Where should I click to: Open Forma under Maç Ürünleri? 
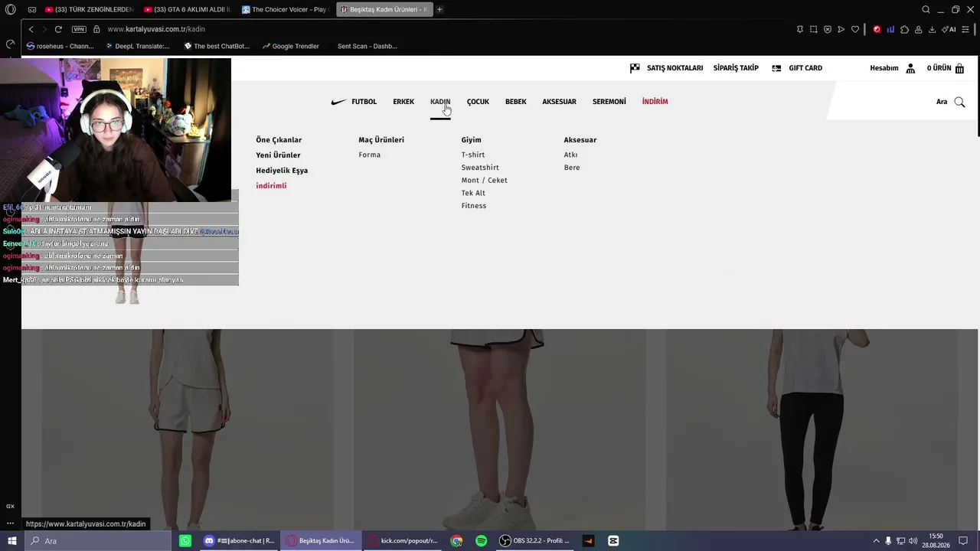(370, 155)
